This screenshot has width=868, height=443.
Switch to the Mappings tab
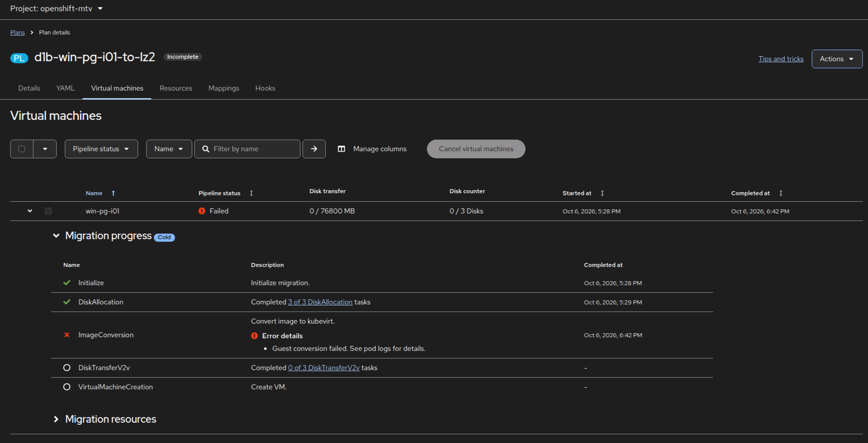pyautogui.click(x=224, y=88)
